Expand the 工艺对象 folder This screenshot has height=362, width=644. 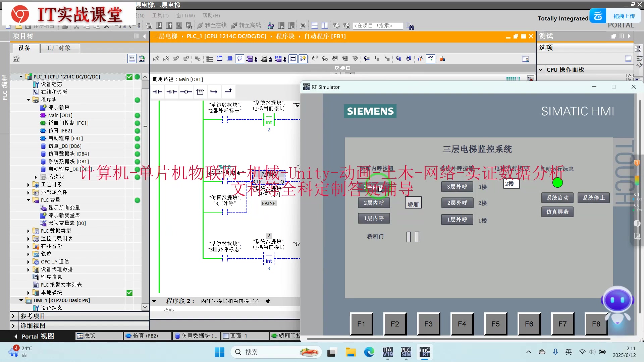[x=29, y=185]
